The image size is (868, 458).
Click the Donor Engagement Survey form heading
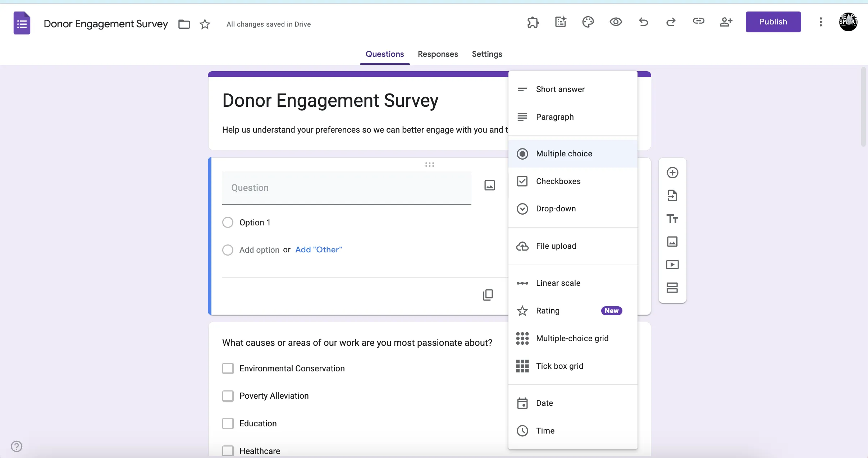pos(330,100)
